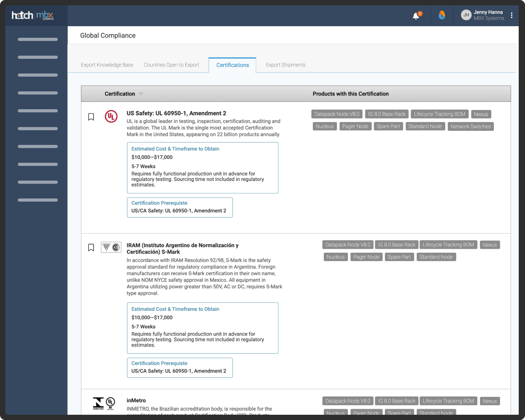Click Pager Node tag in IRAM row

tap(366, 257)
